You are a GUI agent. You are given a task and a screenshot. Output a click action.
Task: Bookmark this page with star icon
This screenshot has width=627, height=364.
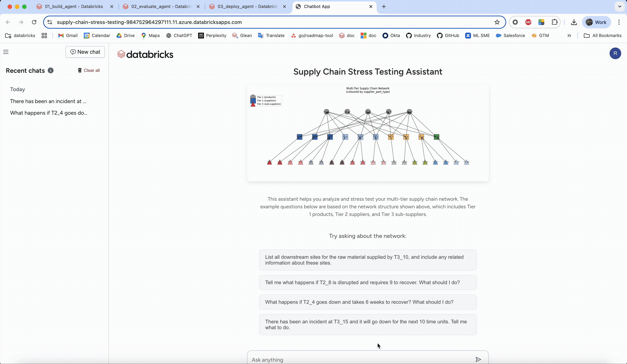[x=497, y=22]
